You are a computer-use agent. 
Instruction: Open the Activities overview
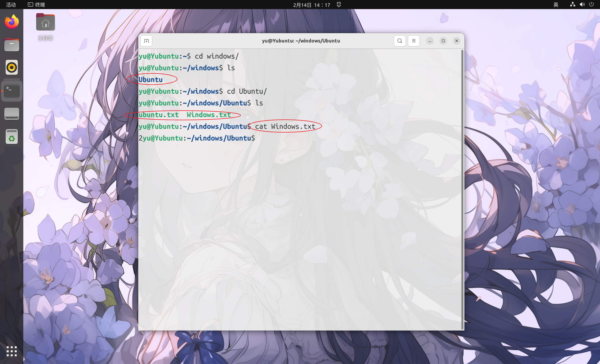11,5
